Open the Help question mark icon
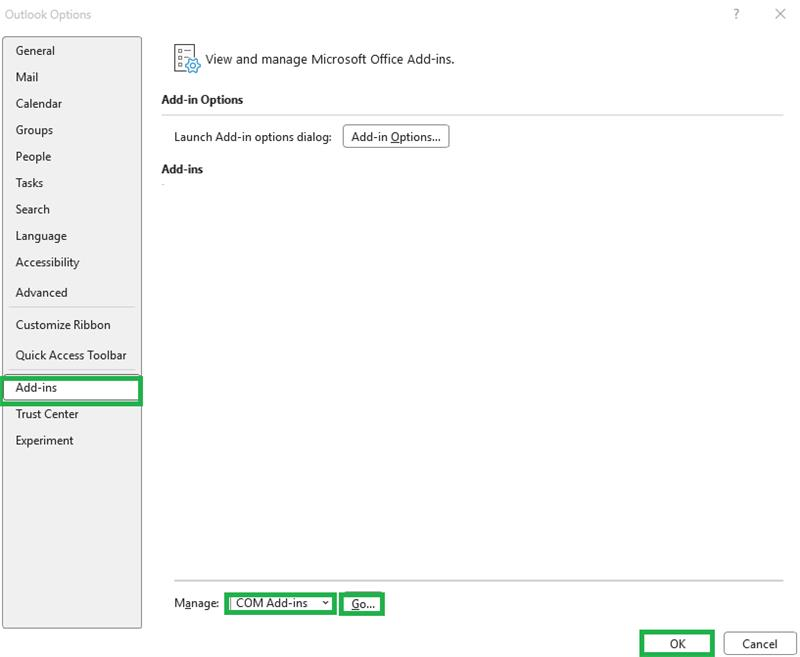The height and width of the screenshot is (657, 800). tap(736, 14)
